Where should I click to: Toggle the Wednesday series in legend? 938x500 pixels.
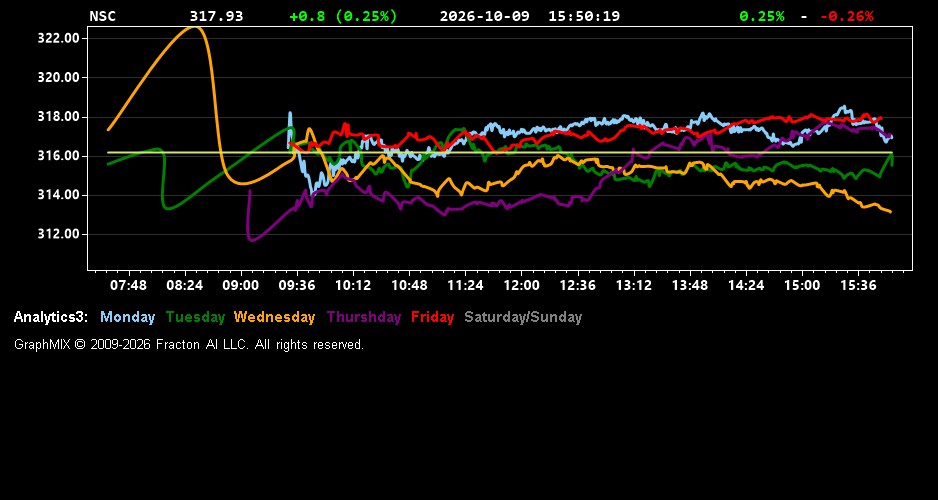274,318
